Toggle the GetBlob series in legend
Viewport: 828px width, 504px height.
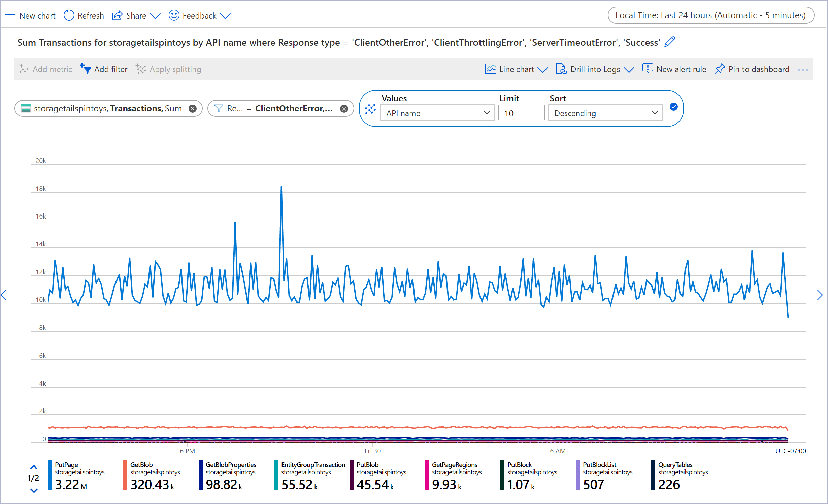141,465
